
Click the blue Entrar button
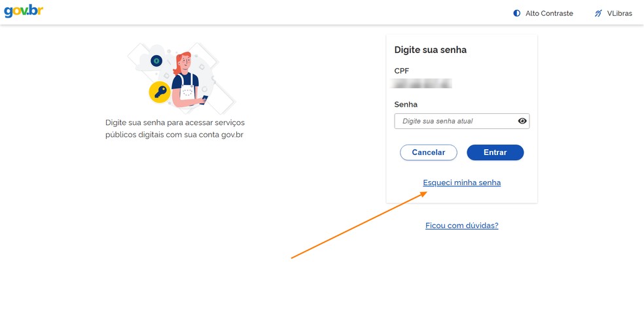[495, 152]
